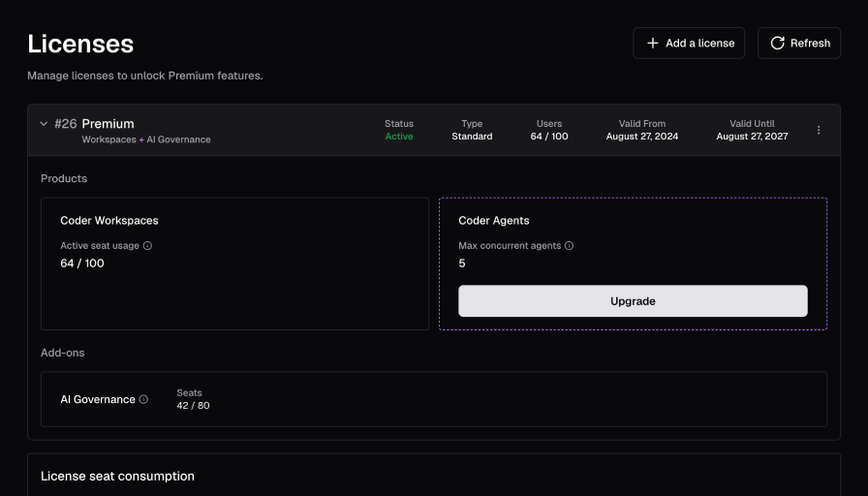Collapse license #26 Premium chevron
Viewport: 868px width, 496px height.
pyautogui.click(x=44, y=124)
